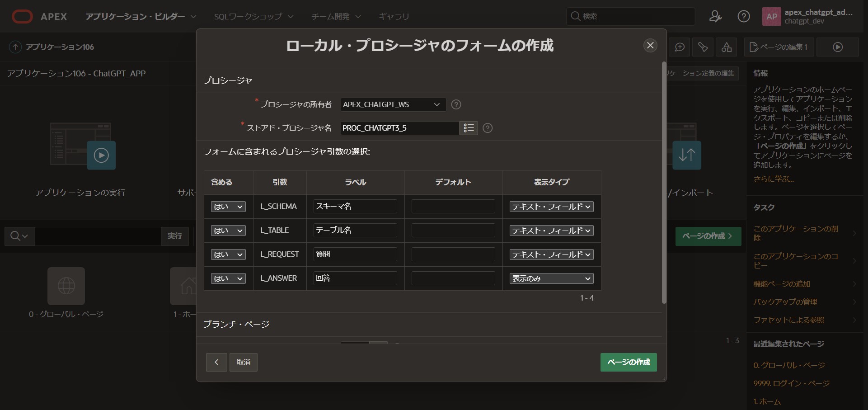
Task: Click the アプリケーションの実行 play icon
Action: [x=101, y=155]
